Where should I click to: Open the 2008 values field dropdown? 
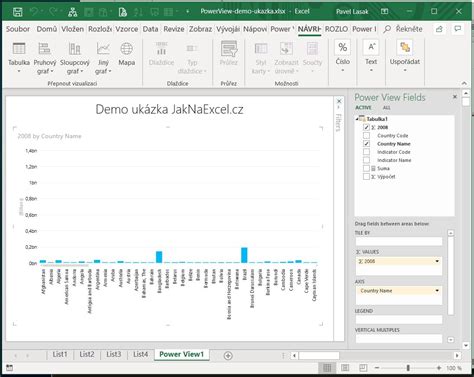coord(437,261)
